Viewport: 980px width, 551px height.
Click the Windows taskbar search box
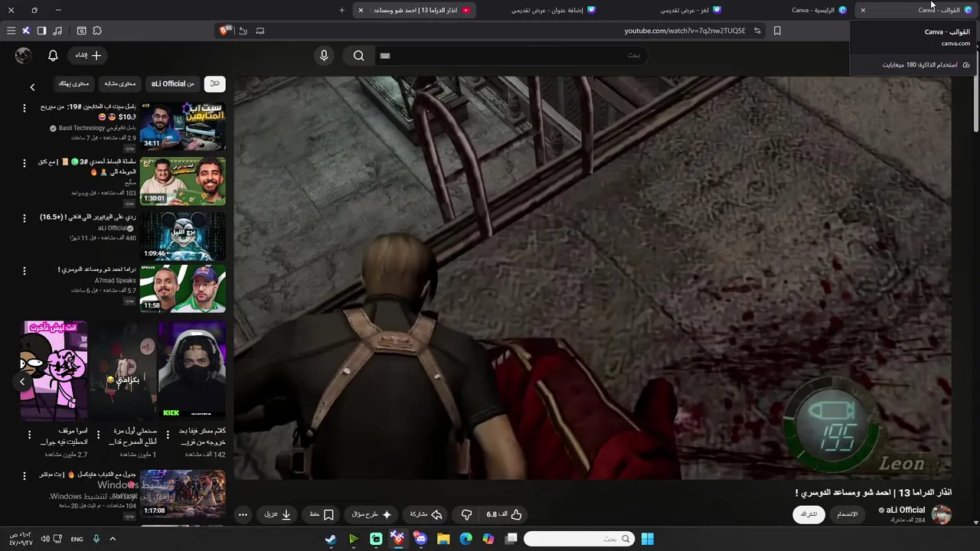click(x=580, y=539)
